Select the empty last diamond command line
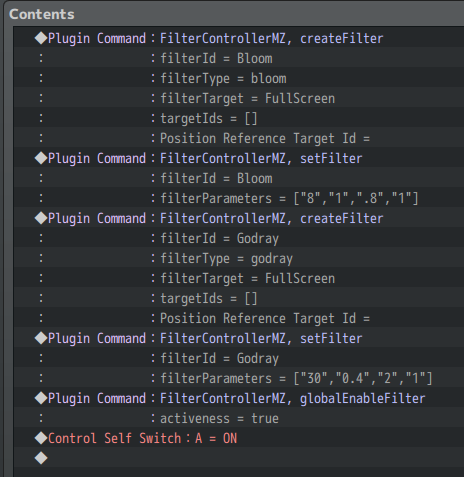The width and height of the screenshot is (464, 477). tap(239, 458)
